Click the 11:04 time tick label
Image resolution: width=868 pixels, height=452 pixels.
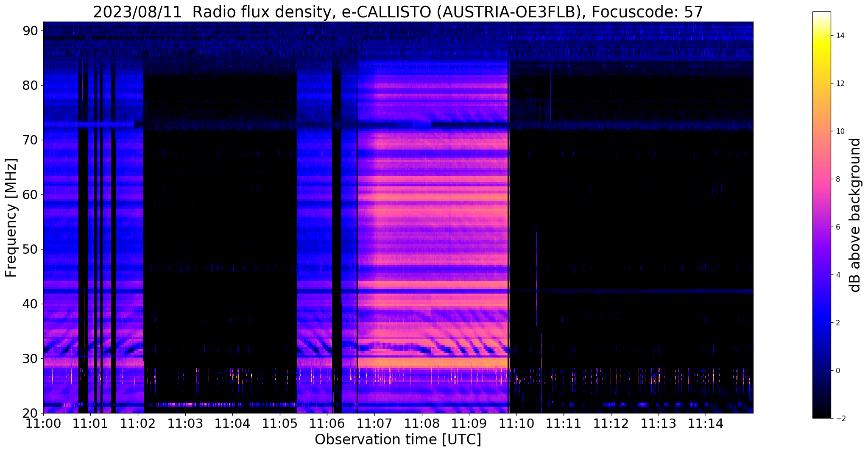pos(232,423)
